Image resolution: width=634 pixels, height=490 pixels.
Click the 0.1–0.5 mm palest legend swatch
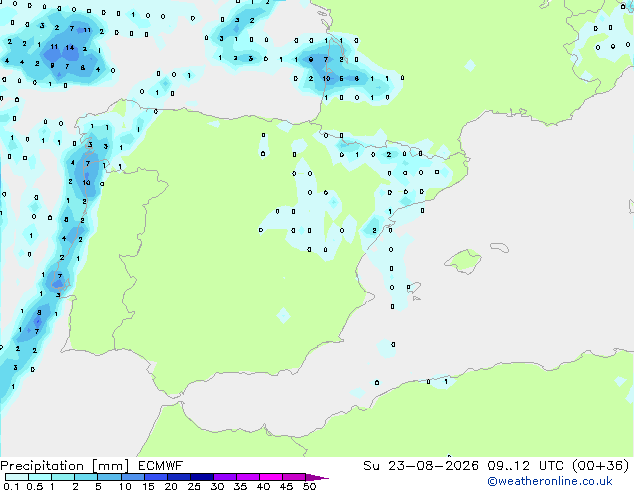pos(17,477)
